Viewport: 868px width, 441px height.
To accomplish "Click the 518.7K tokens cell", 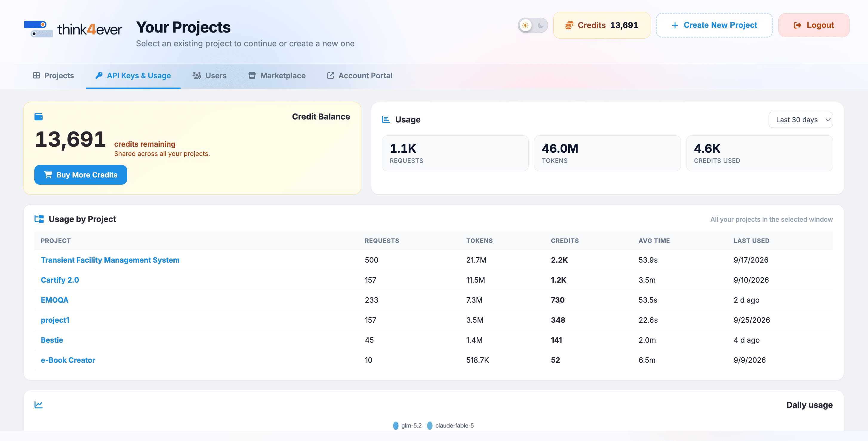I will (x=477, y=360).
